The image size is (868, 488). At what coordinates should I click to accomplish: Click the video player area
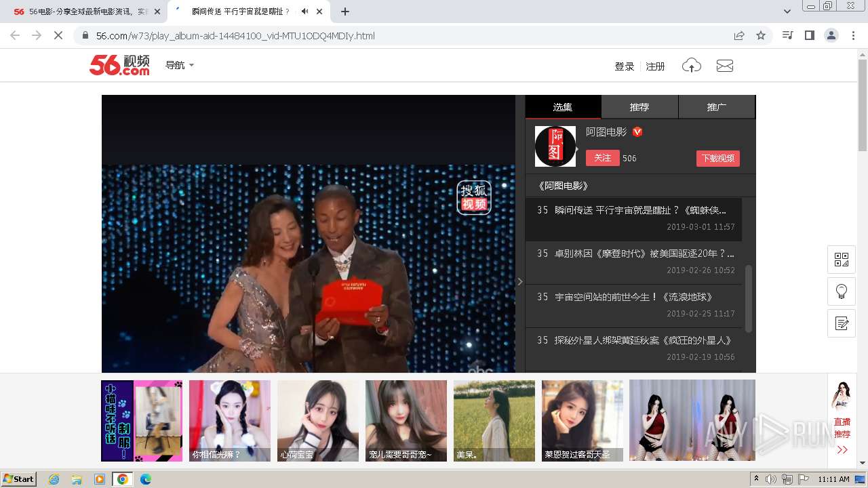click(309, 234)
